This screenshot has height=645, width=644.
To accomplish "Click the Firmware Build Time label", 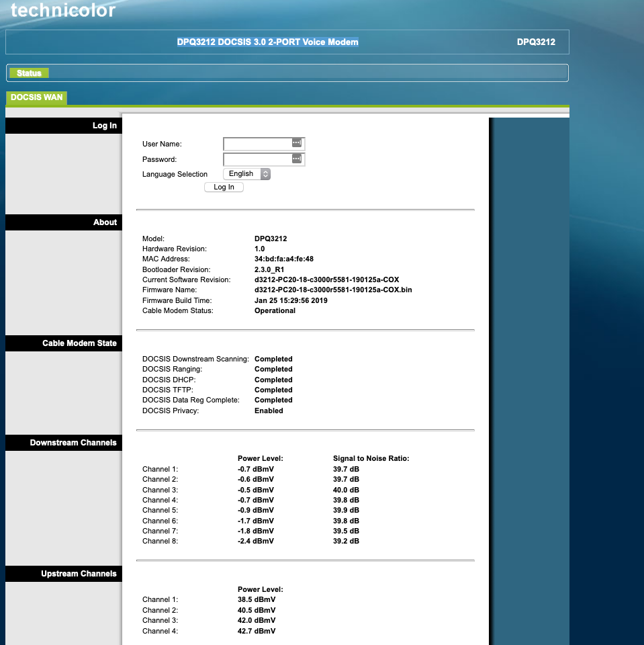I will click(177, 300).
